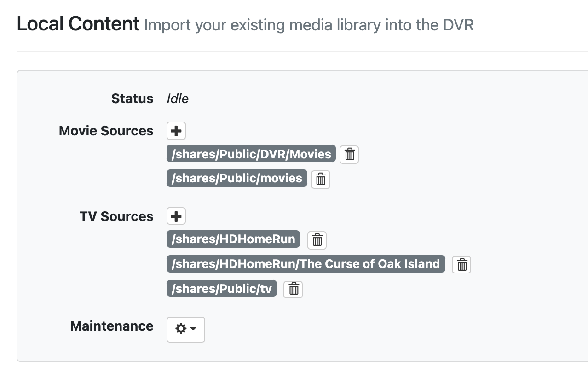
Task: Remove the /shares/Public/movies source
Action: point(321,179)
